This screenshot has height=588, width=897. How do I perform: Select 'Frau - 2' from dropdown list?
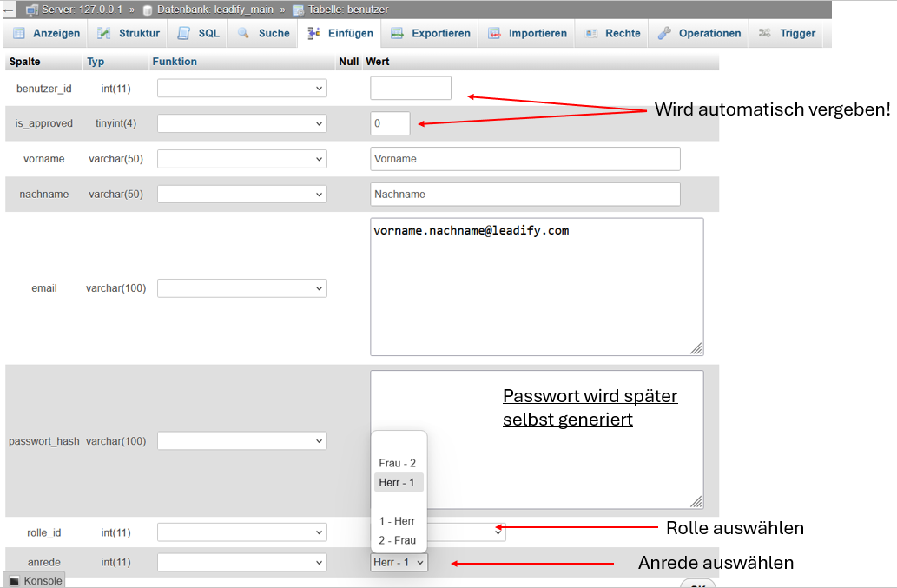(x=398, y=463)
